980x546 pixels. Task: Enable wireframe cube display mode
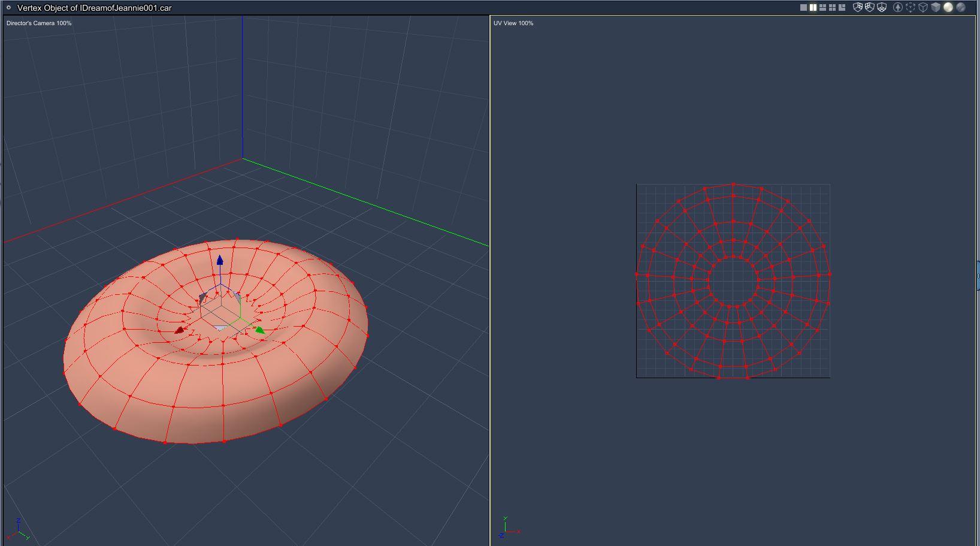[923, 8]
